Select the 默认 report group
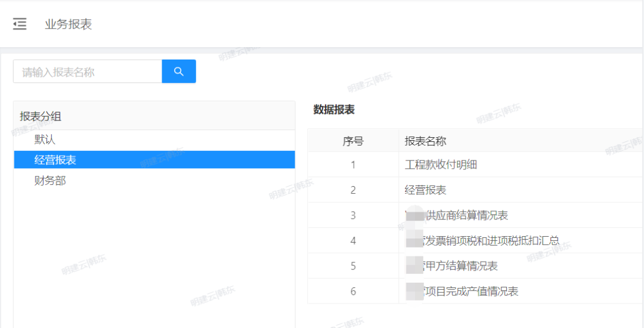Image resolution: width=644 pixels, height=328 pixels. (45, 140)
